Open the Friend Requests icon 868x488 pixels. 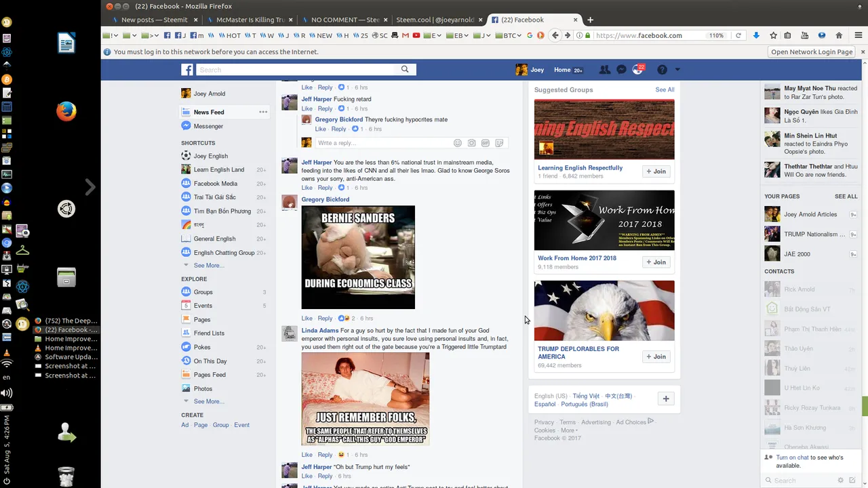pos(605,70)
